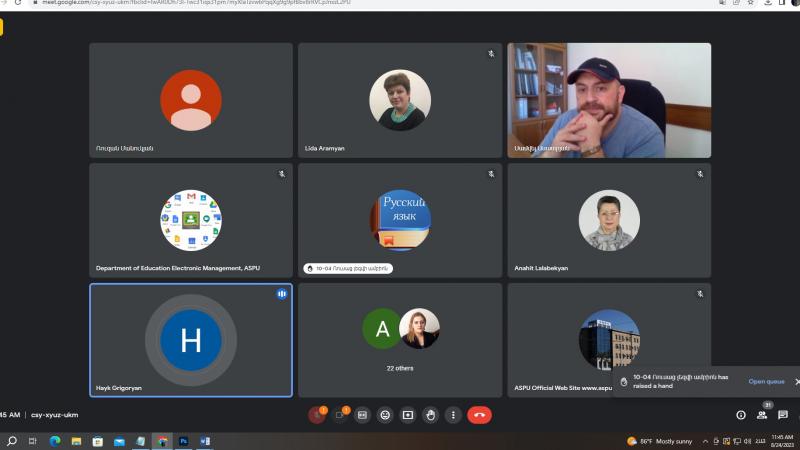Open the meeting details info icon
The image size is (800, 450).
[x=741, y=415]
